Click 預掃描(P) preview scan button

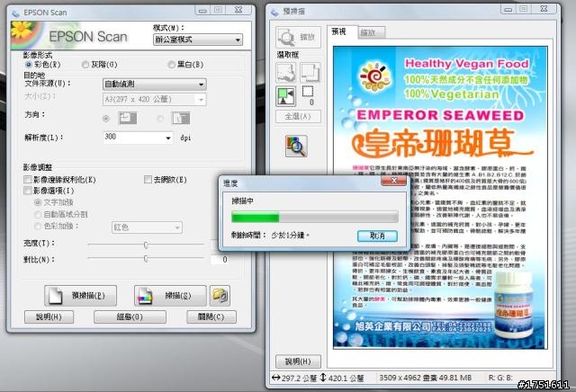[x=80, y=296]
